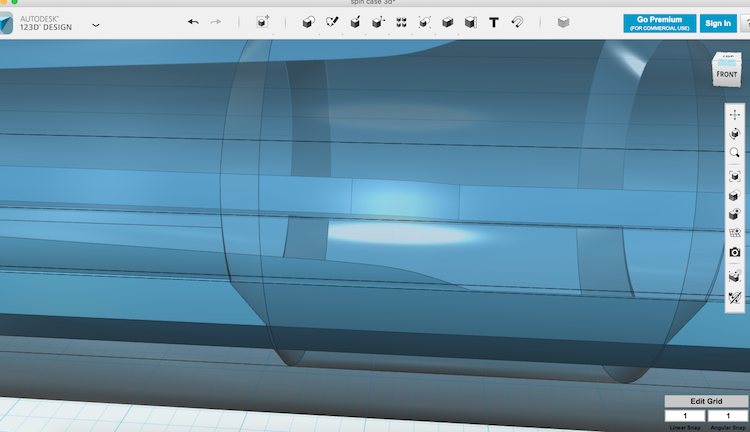
Task: Open the show/hide solids menu
Action: pyautogui.click(x=735, y=214)
